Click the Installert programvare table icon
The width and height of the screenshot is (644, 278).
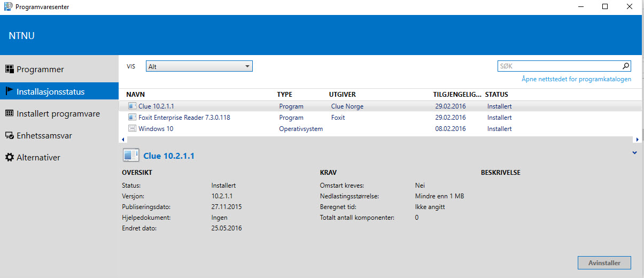[x=9, y=113]
